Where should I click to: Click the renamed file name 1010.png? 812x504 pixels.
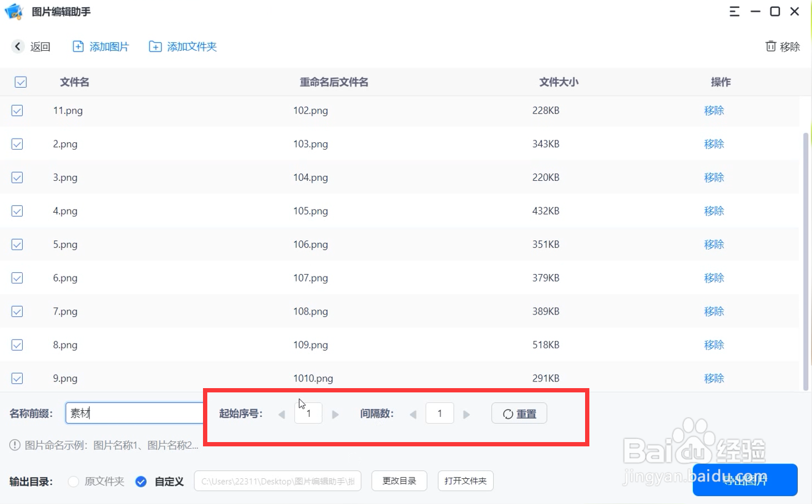[x=313, y=378]
